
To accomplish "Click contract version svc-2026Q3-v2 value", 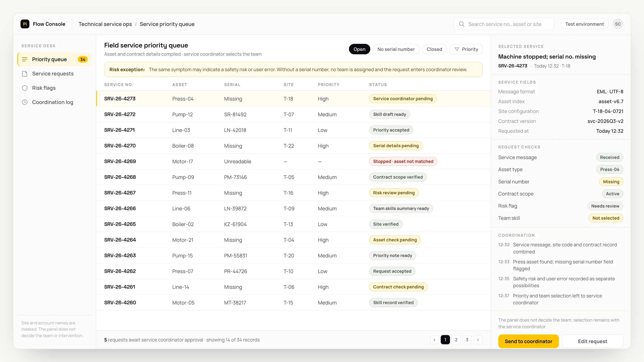I will pos(605,121).
